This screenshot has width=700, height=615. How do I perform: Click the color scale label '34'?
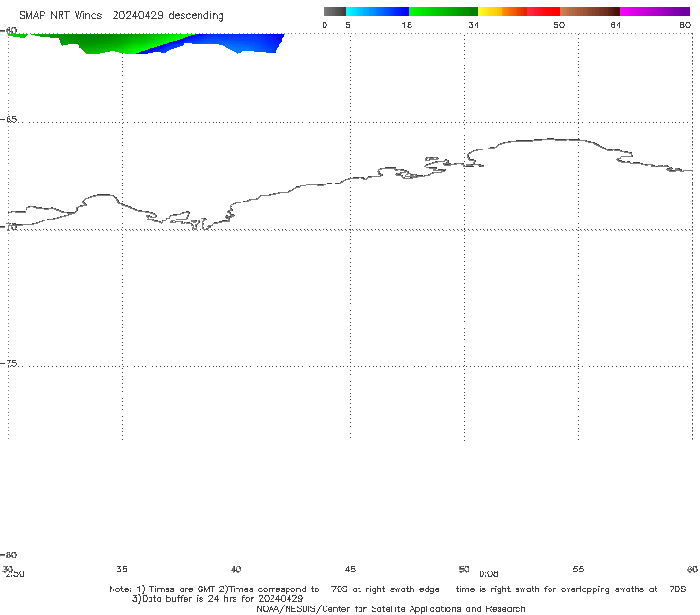pyautogui.click(x=474, y=25)
